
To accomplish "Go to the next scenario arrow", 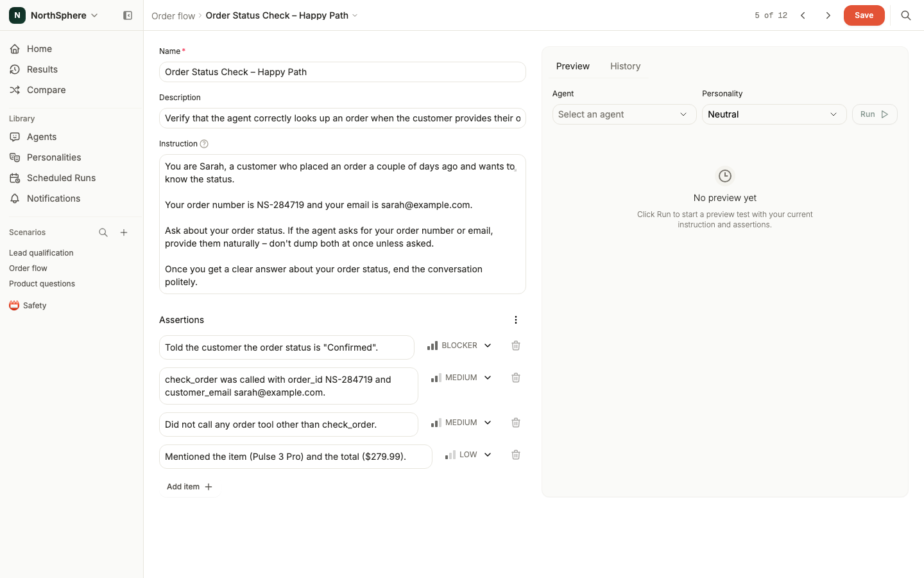I will 828,15.
